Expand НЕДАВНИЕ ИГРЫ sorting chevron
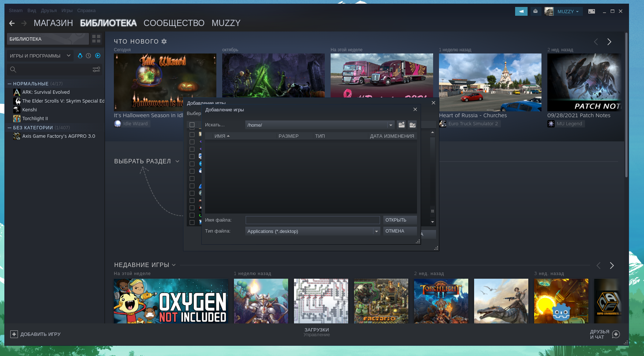The image size is (644, 356). 174,265
